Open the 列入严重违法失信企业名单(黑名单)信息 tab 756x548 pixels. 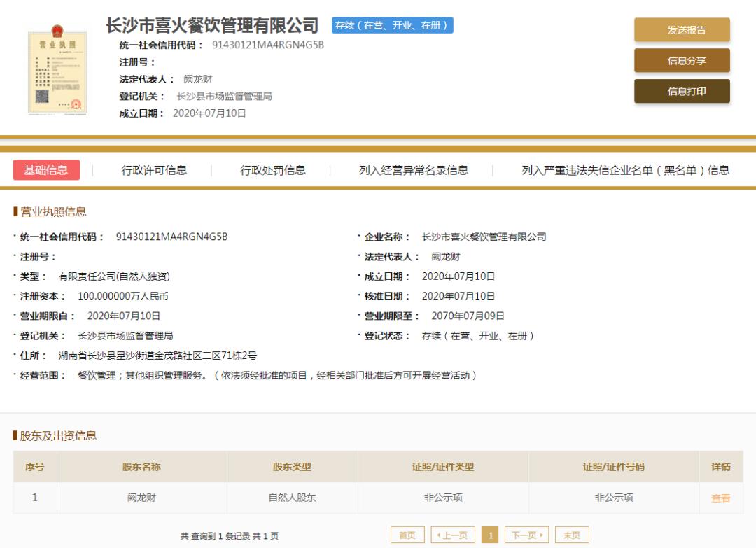pos(625,170)
